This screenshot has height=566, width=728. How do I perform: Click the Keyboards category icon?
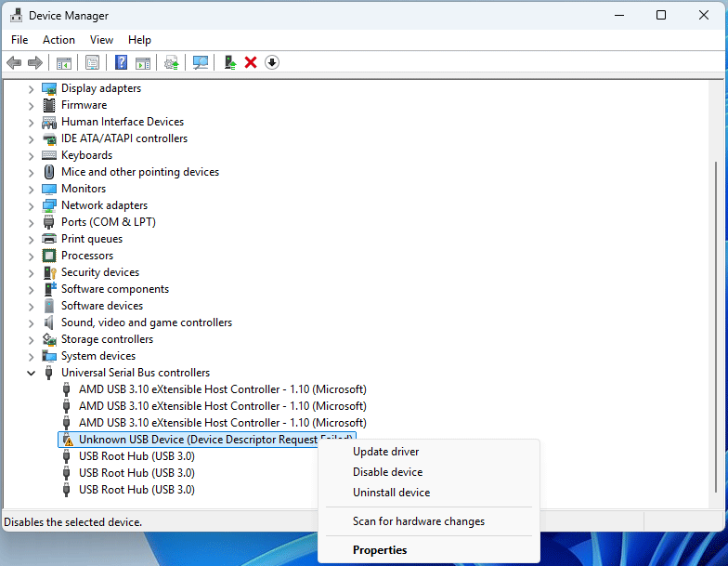coord(49,155)
